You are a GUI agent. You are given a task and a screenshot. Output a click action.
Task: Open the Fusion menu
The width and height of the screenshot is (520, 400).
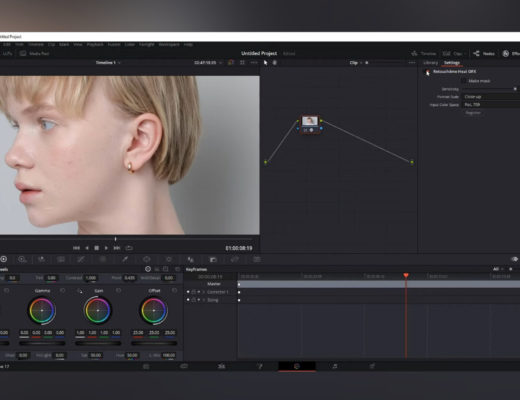[114, 44]
